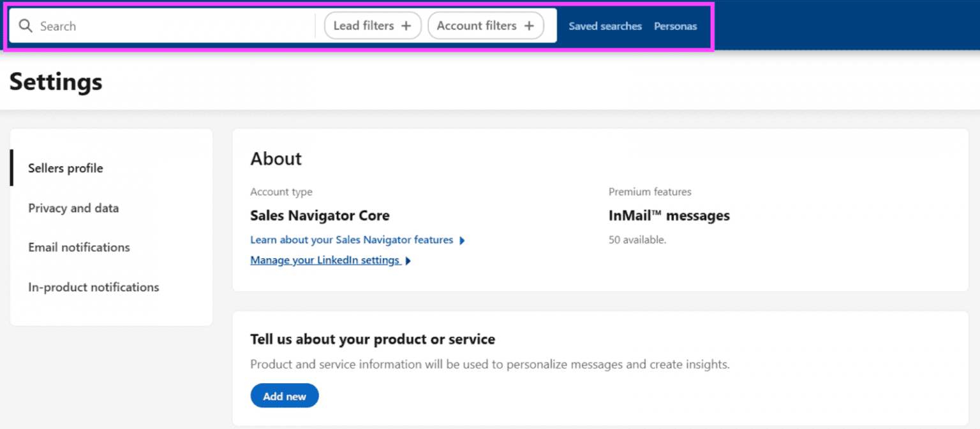The image size is (980, 429).
Task: Focus the Search text field
Action: (172, 26)
